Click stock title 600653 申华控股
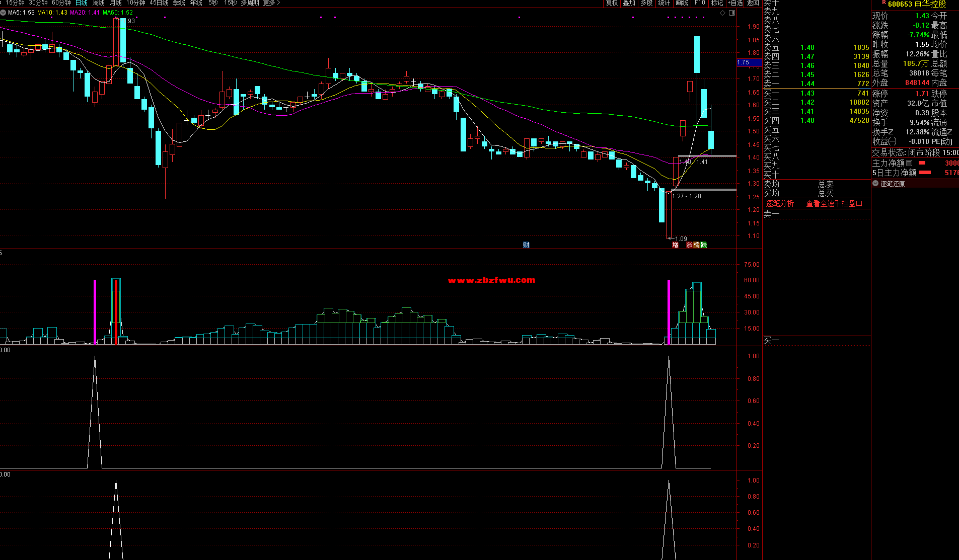This screenshot has height=560, width=959. click(917, 4)
